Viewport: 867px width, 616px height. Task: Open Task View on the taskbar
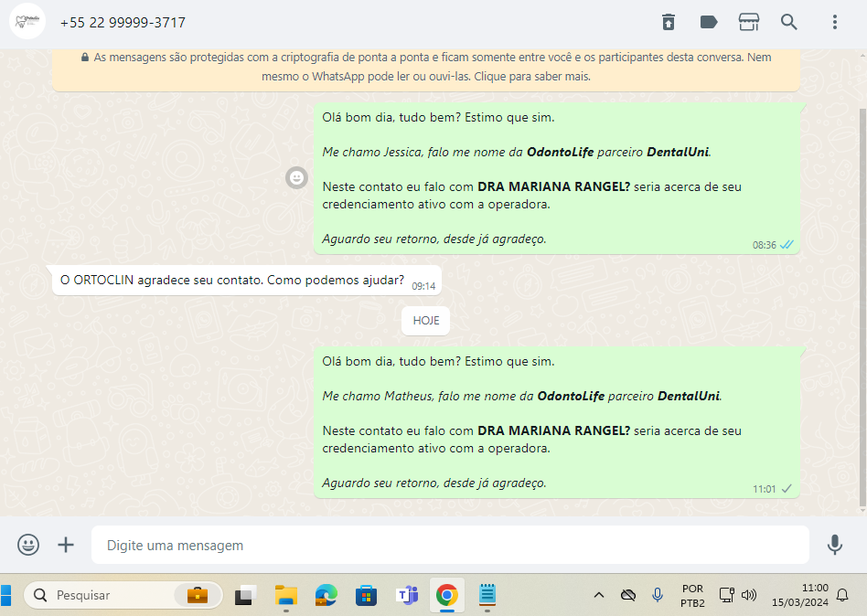(x=245, y=595)
